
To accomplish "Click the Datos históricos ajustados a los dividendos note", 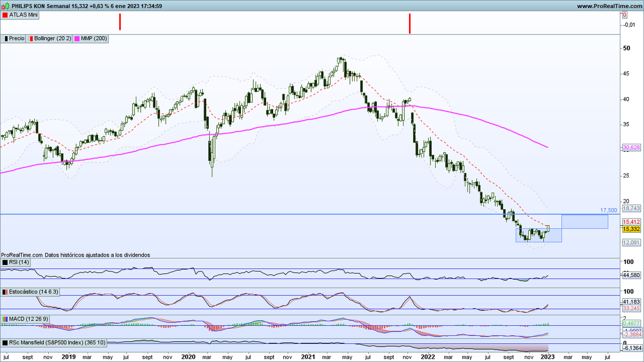I will point(97,255).
